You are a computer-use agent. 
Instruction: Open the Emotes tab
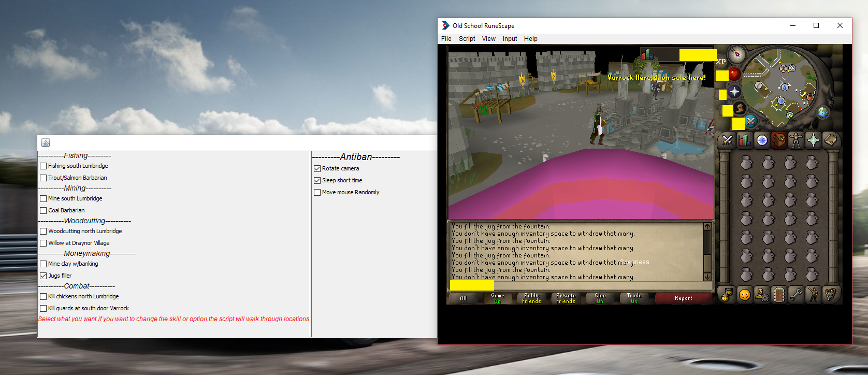[813, 295]
